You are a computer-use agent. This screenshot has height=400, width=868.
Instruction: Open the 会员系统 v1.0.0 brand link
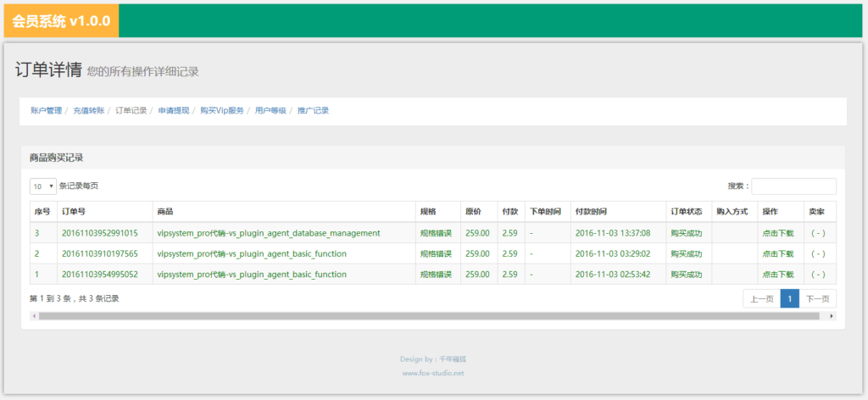point(61,21)
